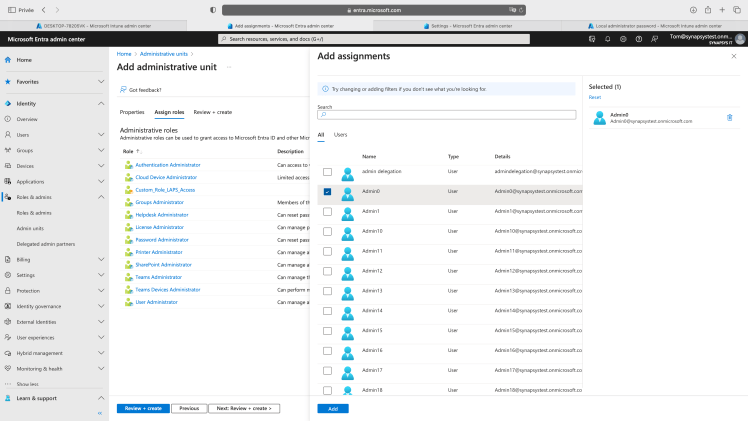Viewport: 748px width, 421px height.
Task: Open the Helpdesk Administrator role link
Action: [x=161, y=214]
